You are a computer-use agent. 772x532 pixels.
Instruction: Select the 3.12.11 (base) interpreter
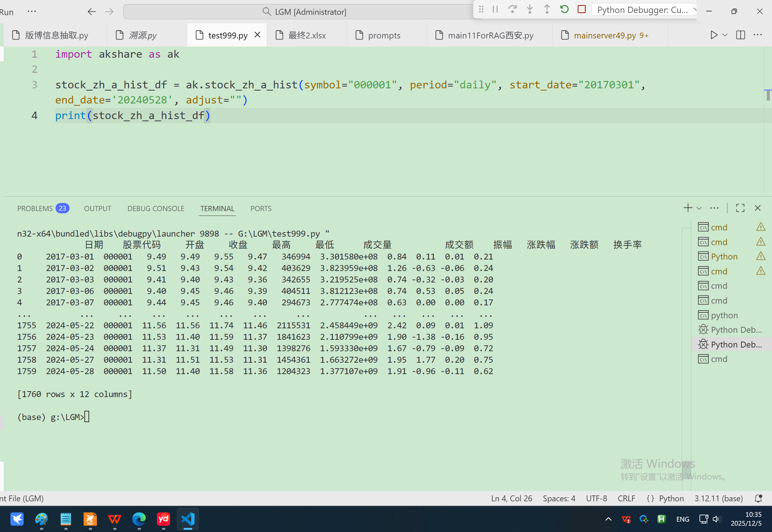[x=718, y=498]
